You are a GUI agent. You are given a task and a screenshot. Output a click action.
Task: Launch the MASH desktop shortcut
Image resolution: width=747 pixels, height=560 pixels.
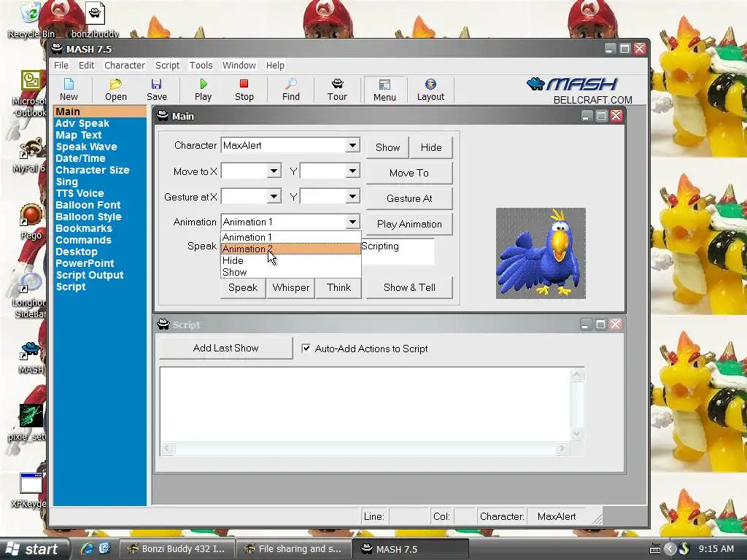point(31,357)
